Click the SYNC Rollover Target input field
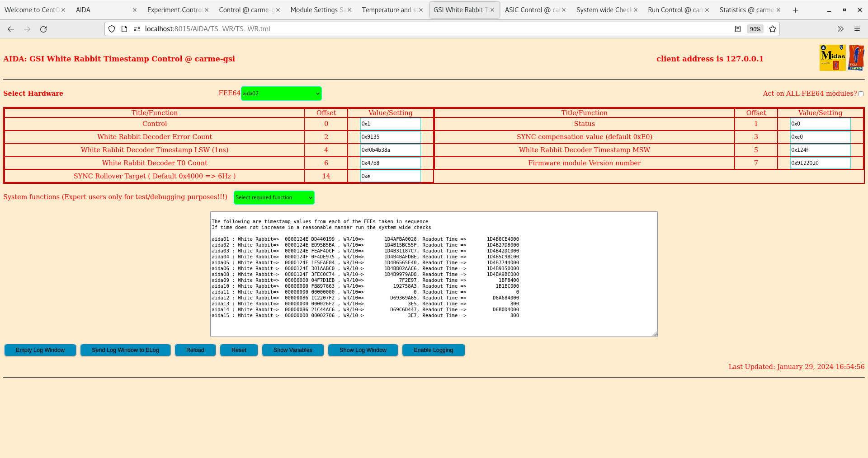 tap(390, 176)
